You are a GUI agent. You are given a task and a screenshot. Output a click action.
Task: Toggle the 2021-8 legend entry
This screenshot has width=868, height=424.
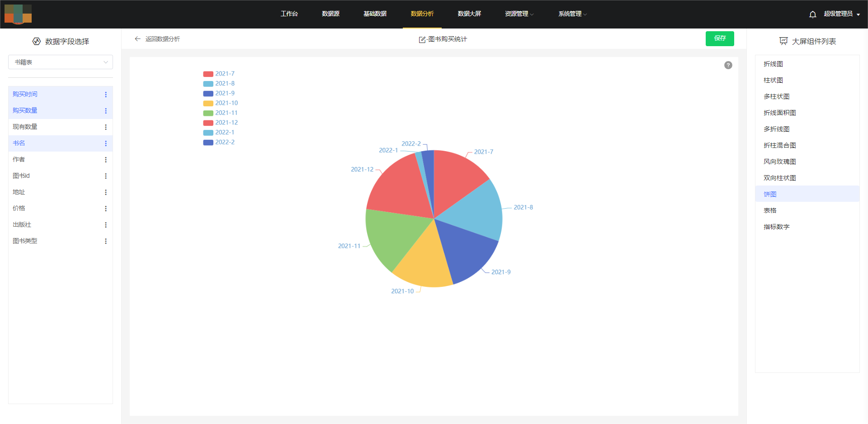219,84
